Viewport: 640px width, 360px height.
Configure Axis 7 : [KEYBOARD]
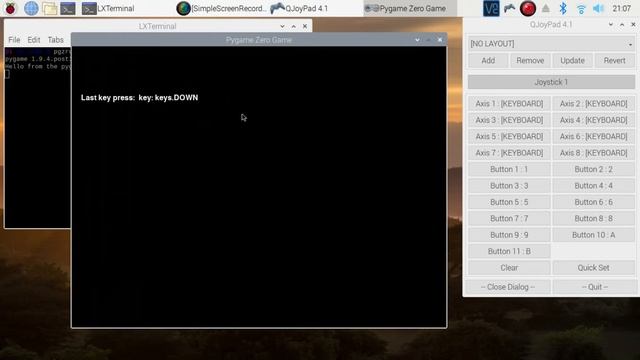(509, 153)
